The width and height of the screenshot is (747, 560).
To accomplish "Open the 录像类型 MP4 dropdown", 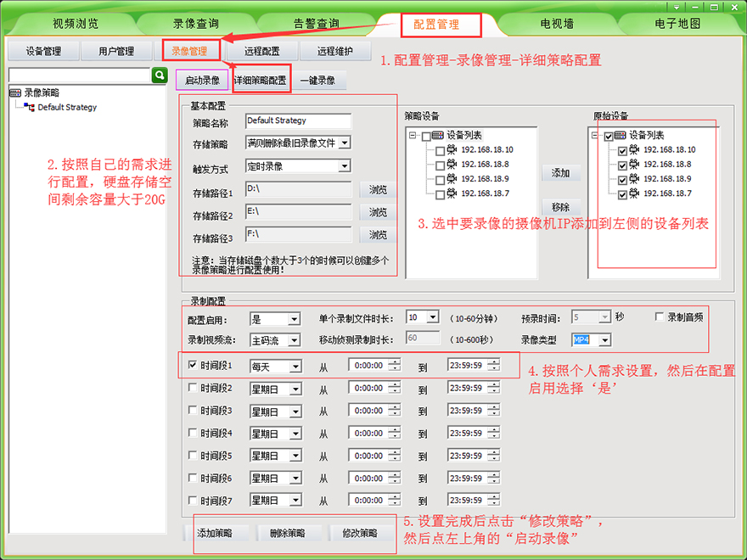I will (604, 340).
